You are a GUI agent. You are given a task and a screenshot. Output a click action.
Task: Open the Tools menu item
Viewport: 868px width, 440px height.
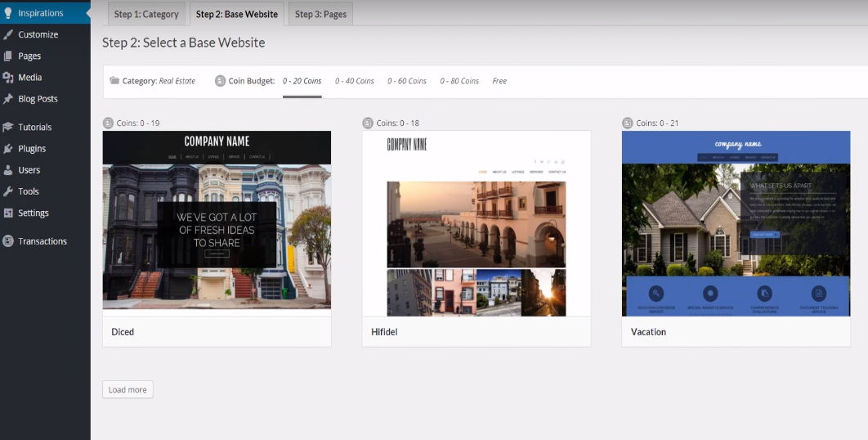tap(29, 191)
